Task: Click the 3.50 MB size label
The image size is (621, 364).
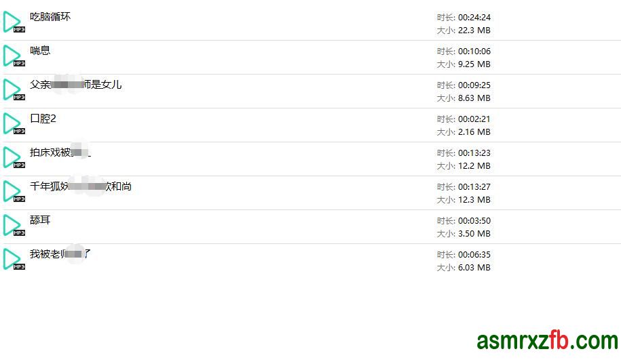Action: [x=474, y=234]
